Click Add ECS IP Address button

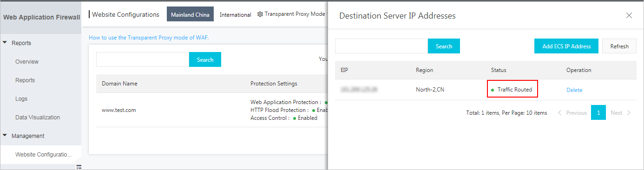coord(566,46)
